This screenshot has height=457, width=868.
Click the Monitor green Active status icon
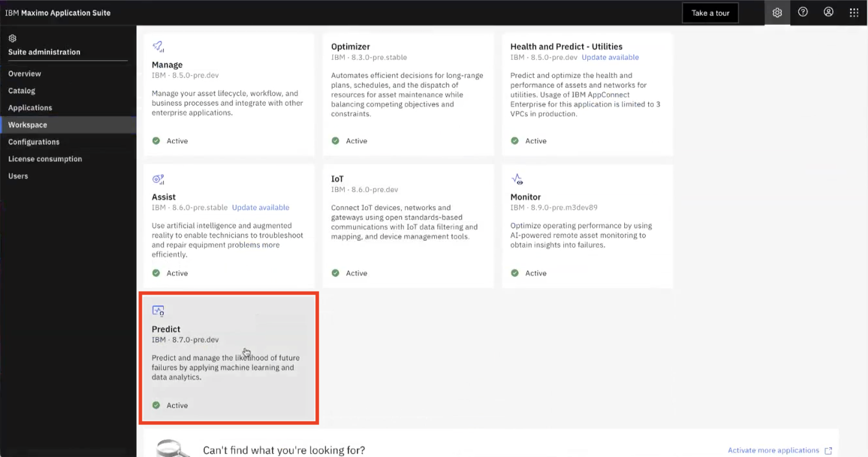[x=515, y=273]
